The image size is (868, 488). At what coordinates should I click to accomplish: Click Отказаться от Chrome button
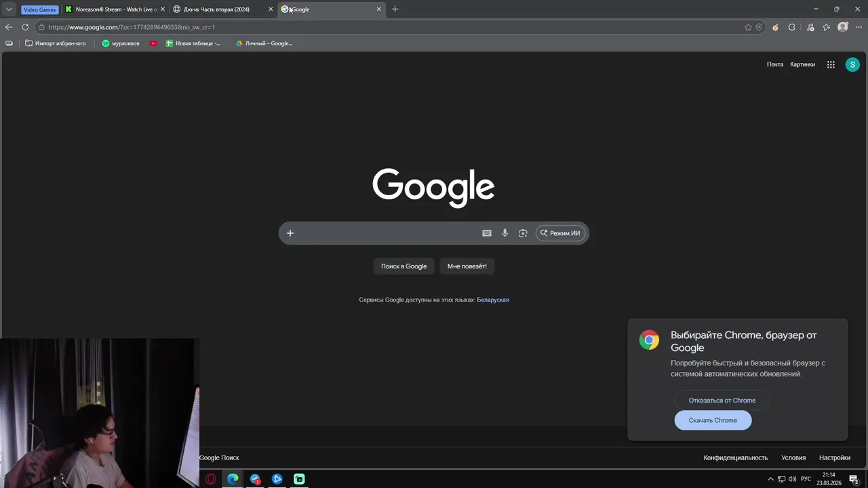click(722, 400)
